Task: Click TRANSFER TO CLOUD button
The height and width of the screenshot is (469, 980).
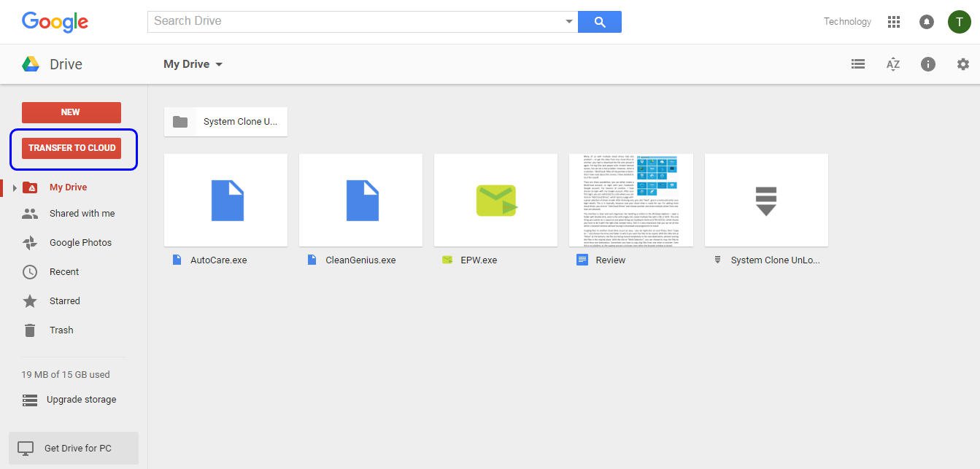Action: (72, 148)
